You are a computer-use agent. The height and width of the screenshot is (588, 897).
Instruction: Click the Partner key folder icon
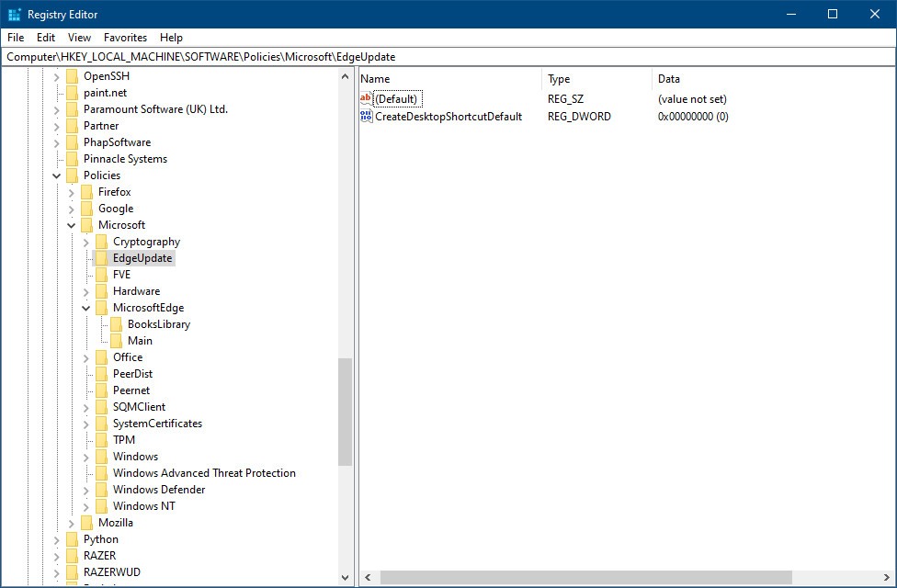(x=72, y=126)
